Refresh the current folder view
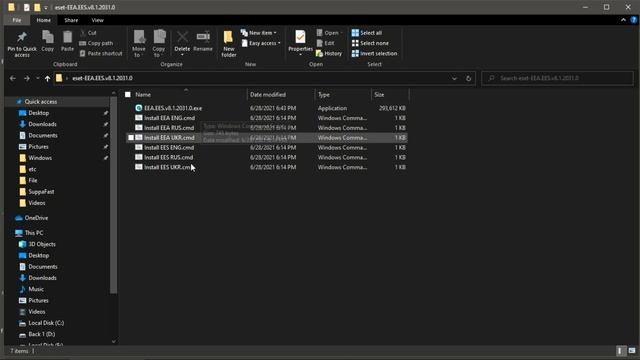The height and width of the screenshot is (360, 640). [x=468, y=78]
